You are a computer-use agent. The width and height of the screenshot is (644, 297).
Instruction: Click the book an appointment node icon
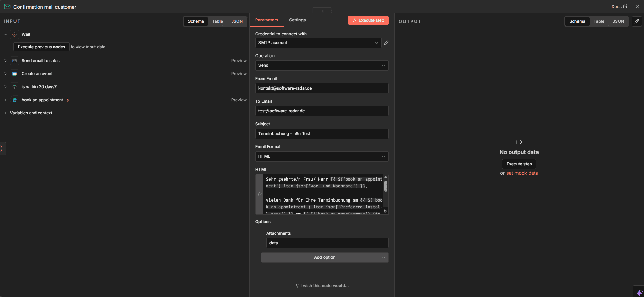click(x=14, y=100)
